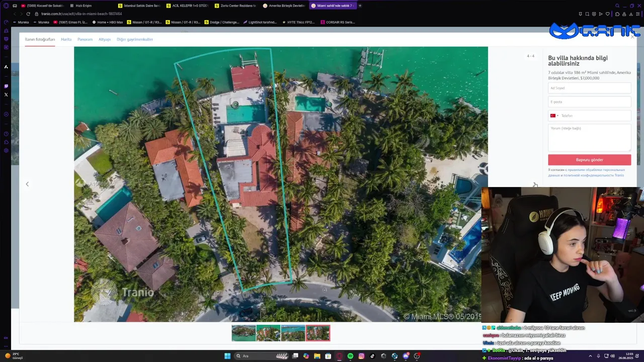Open the Windows Start menu
The width and height of the screenshot is (644, 362).
point(227,356)
